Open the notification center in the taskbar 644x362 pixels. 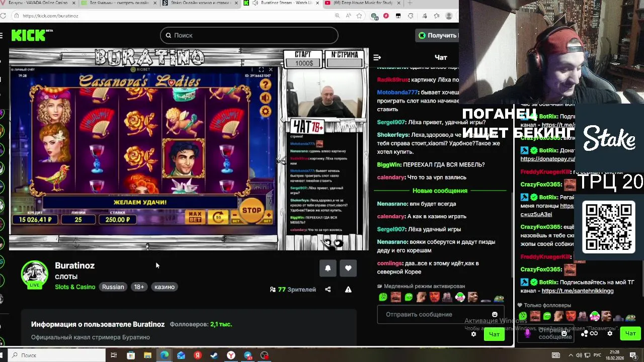point(633,355)
